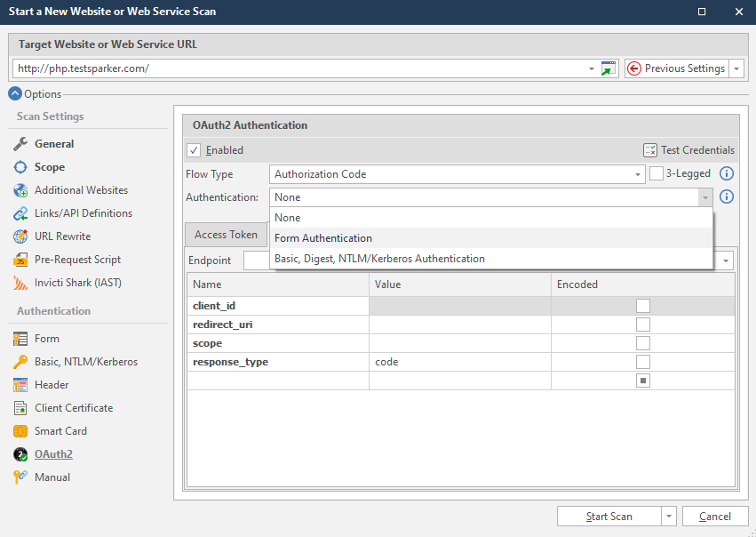Screen dimensions: 756x537
Task: Click the Scope target icon in sidebar
Action: [x=20, y=167]
